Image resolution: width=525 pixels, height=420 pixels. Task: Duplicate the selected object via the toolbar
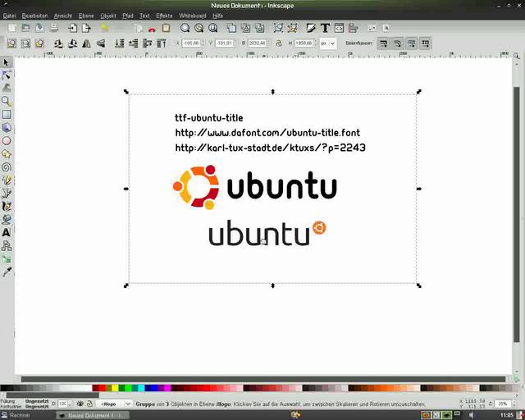231,28
